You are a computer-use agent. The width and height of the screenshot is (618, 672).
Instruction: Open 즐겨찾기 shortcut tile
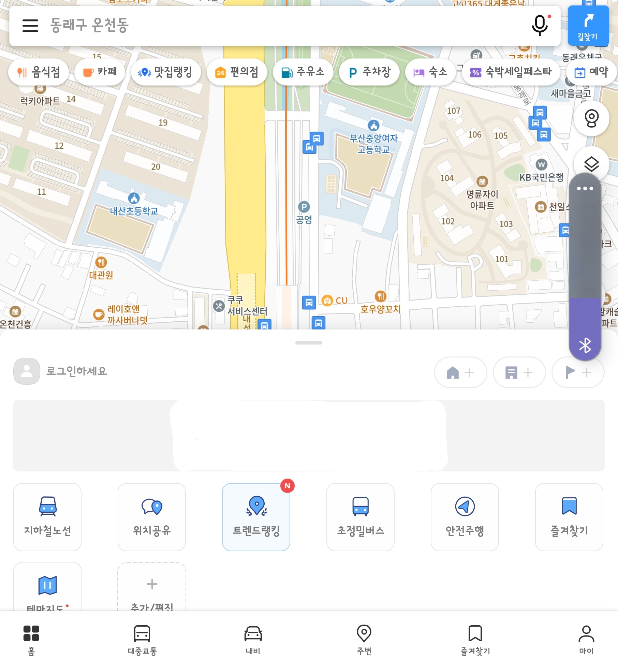(x=569, y=517)
